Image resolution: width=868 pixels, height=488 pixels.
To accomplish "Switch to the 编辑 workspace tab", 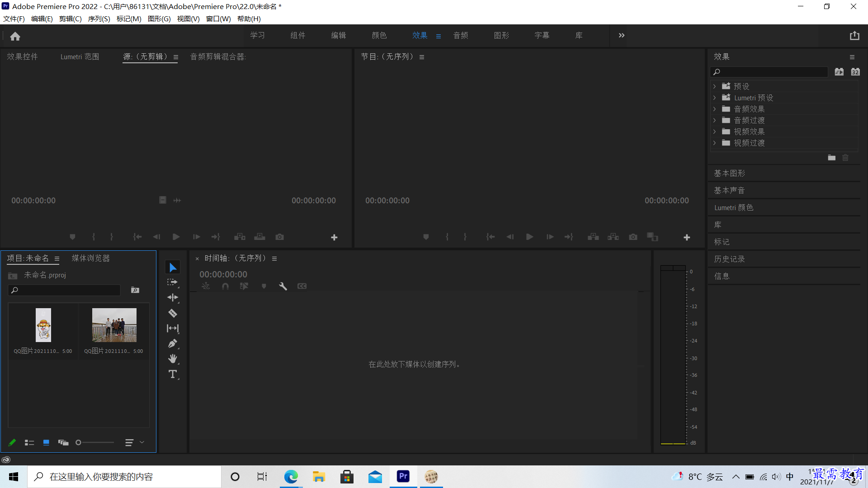I will point(338,35).
